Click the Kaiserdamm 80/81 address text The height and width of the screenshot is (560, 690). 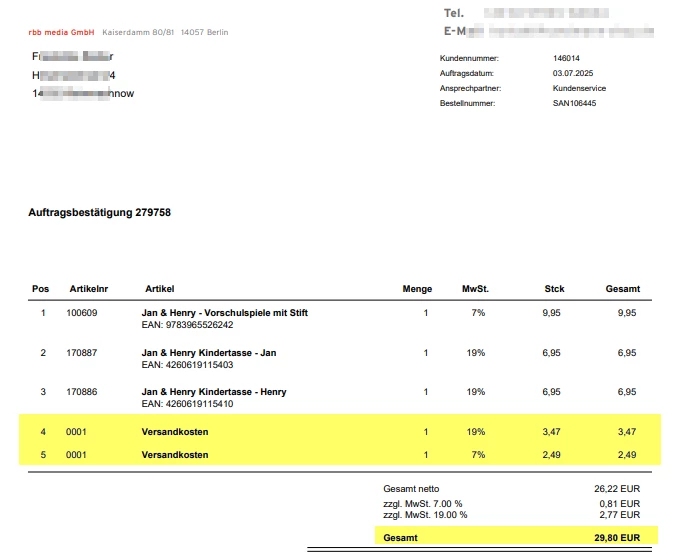138,32
